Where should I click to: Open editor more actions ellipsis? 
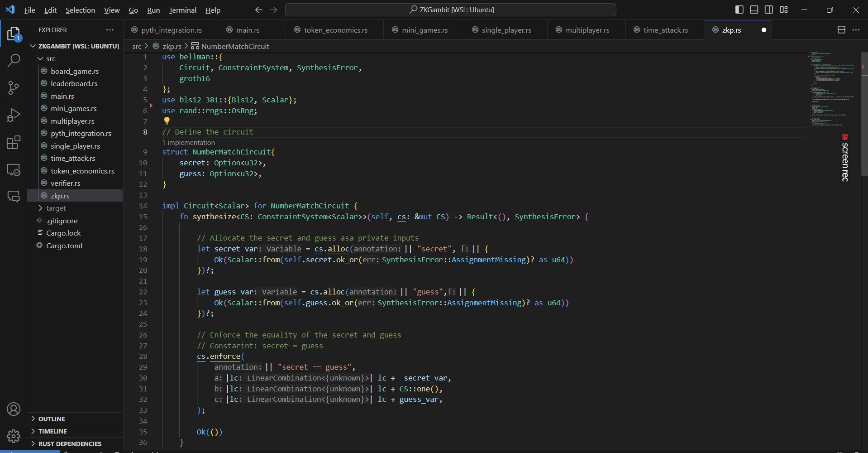[x=856, y=30]
